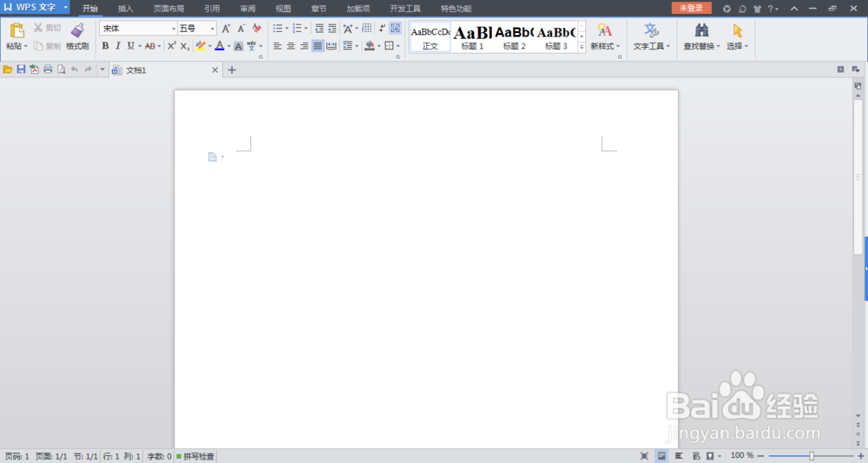Toggle show paragraph layout button
This screenshot has height=463, width=868.
pos(395,29)
